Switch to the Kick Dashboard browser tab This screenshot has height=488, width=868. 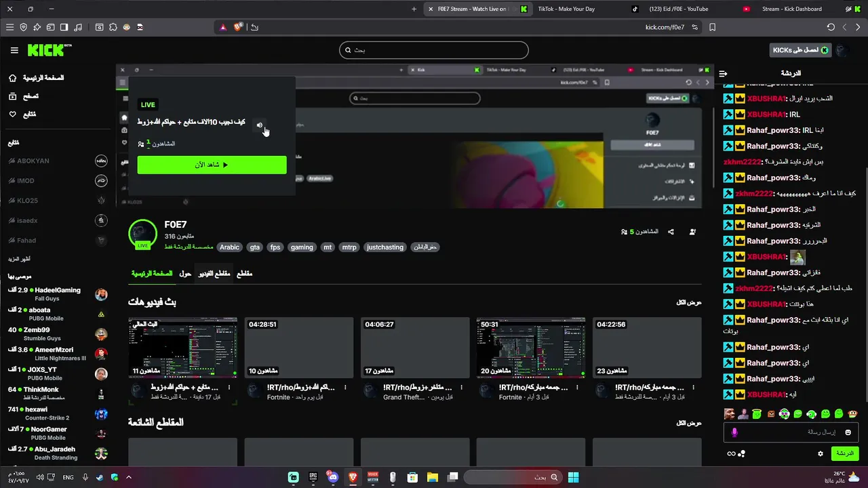tap(792, 9)
